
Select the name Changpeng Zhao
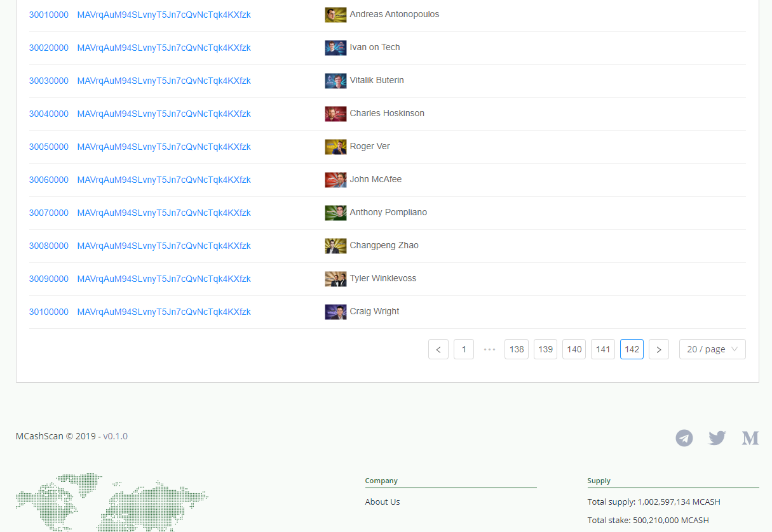tap(384, 245)
